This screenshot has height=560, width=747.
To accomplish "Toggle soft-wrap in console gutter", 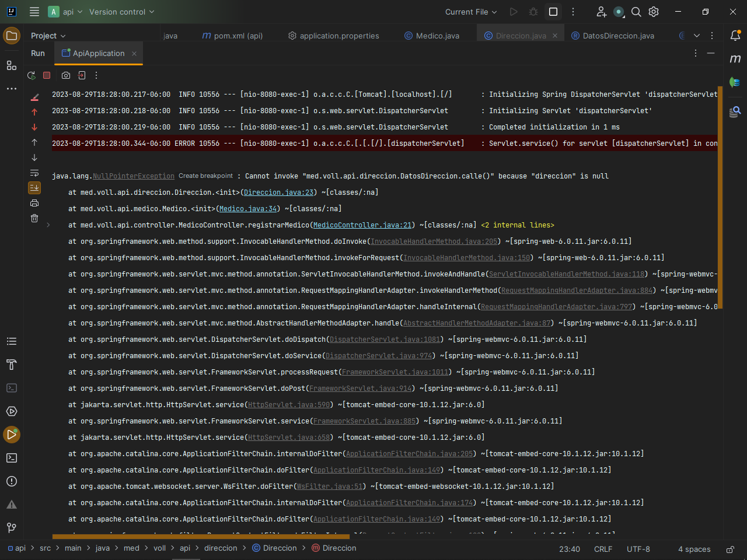I will 34,173.
